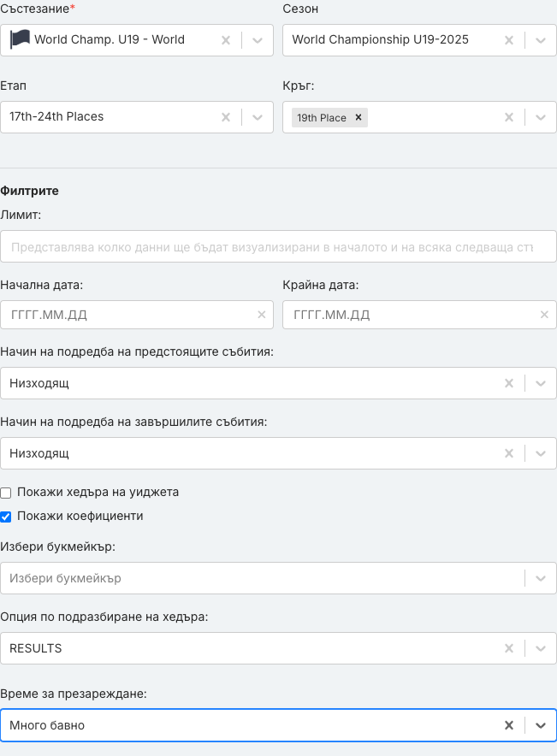
Task: Expand the Етап stage dropdown
Action: [258, 117]
